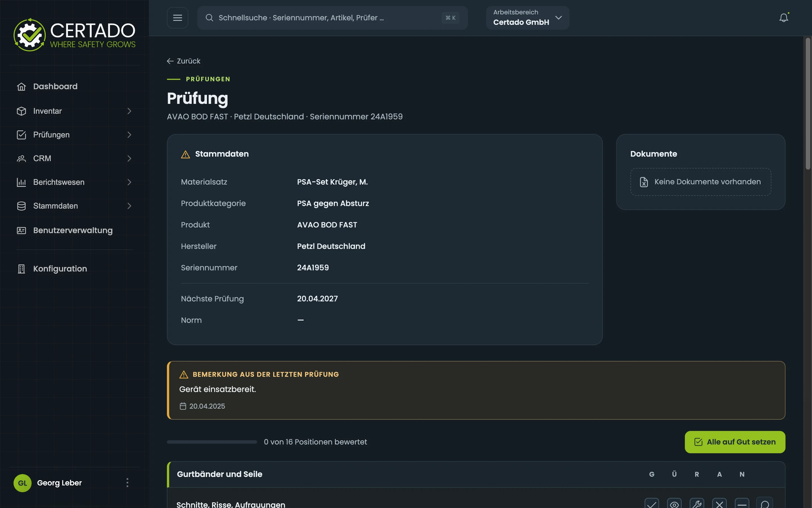Click the back arrow icon
This screenshot has height=508, width=812.
pyautogui.click(x=171, y=61)
